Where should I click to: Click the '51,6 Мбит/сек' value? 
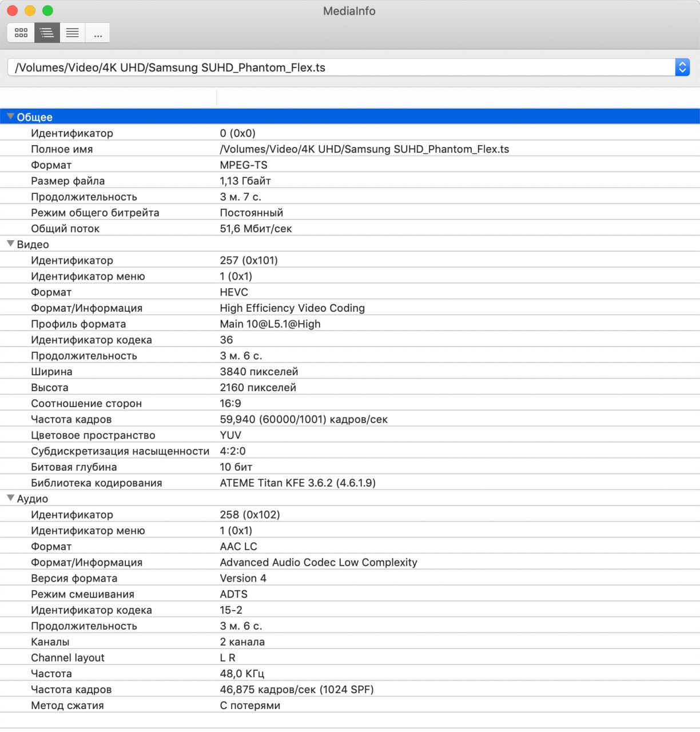256,228
